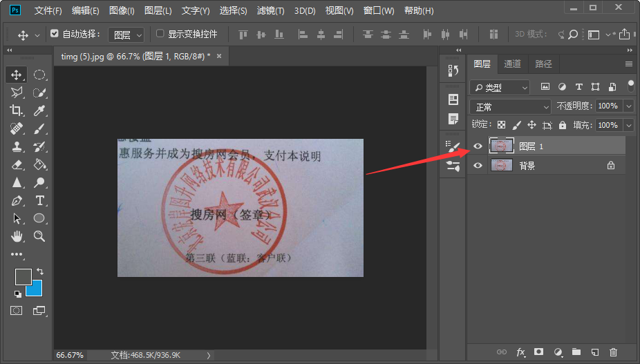Open the opacity 不透明度 dropdown arrow
The height and width of the screenshot is (364, 640).
(x=629, y=106)
